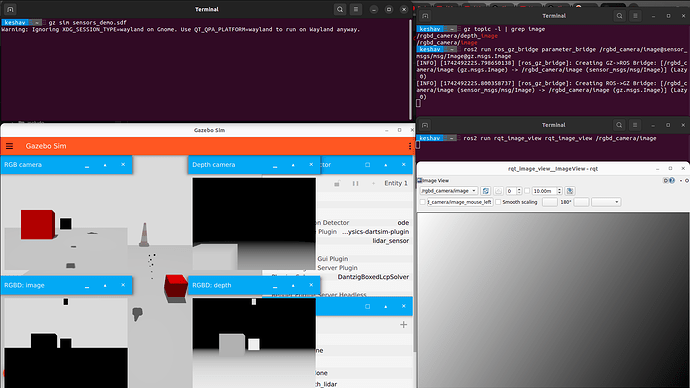Collapse the RGBD: depth panel arrow
The image size is (690, 388).
pyautogui.click(x=293, y=285)
